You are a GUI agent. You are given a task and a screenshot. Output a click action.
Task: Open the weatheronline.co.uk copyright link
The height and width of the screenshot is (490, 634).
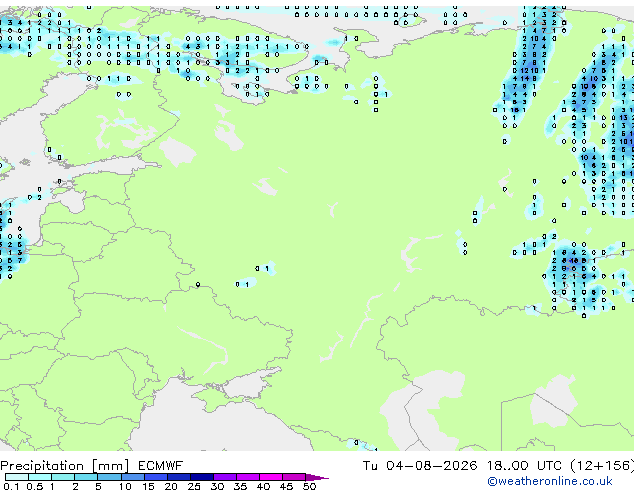550,481
